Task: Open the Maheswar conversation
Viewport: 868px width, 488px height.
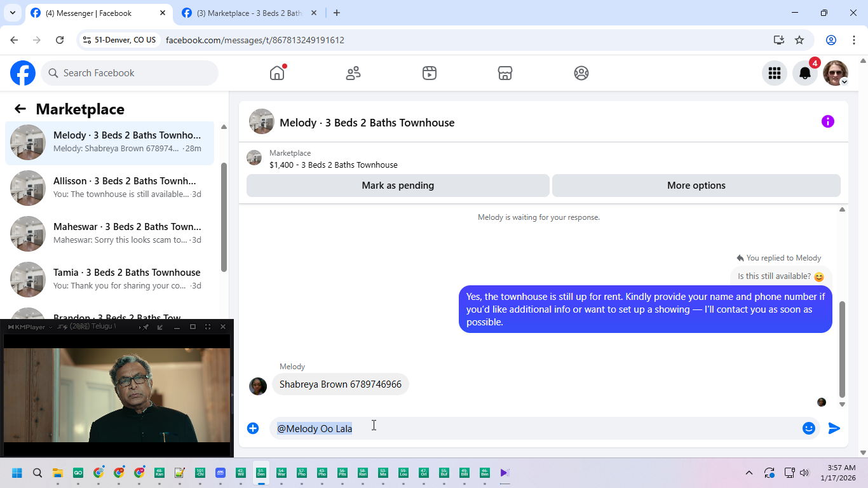Action: tap(109, 233)
